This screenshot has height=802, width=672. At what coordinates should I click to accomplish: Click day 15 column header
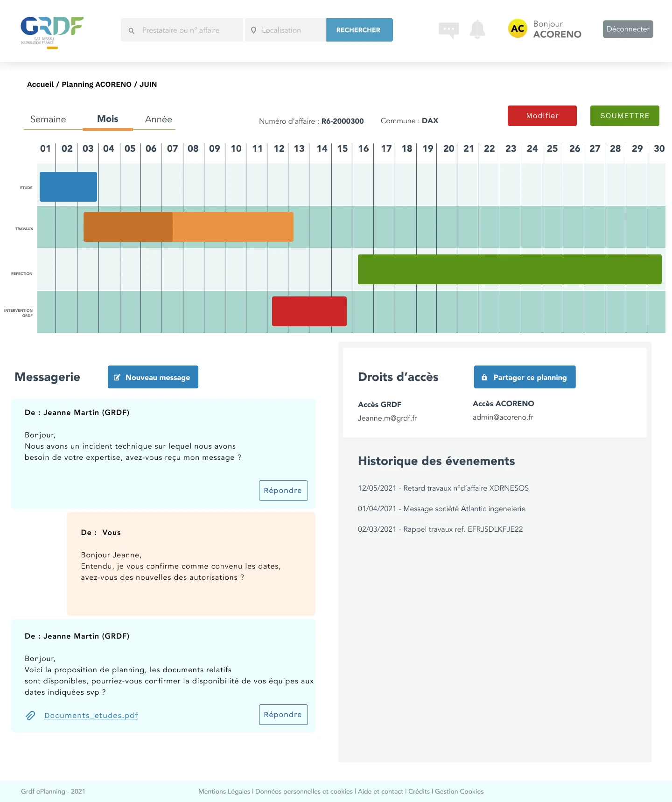(x=343, y=148)
